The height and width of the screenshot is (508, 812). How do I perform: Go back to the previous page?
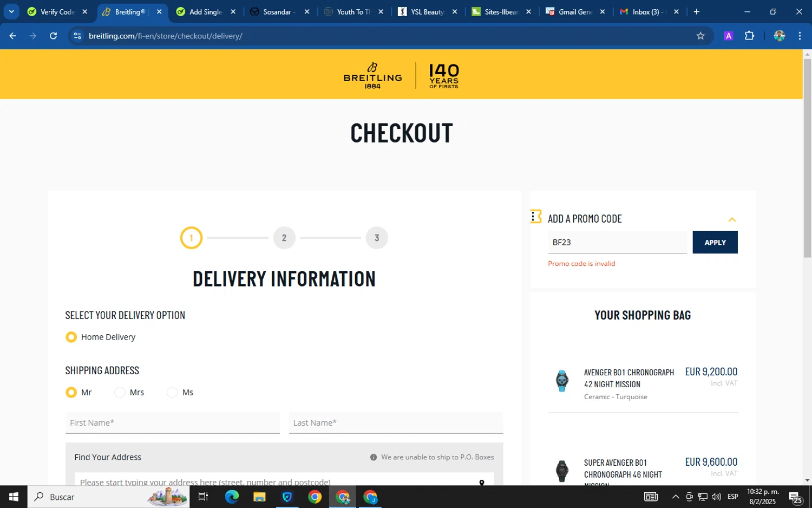(x=12, y=36)
